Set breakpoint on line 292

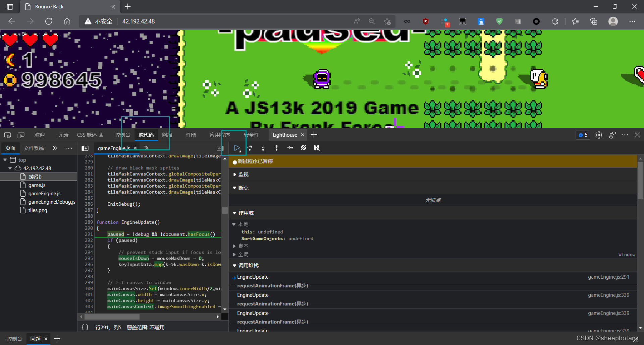tap(89, 240)
